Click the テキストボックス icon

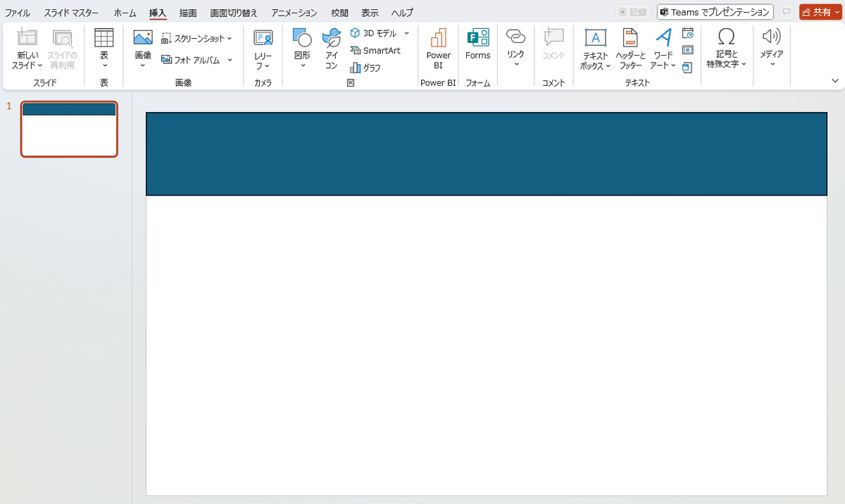(596, 38)
